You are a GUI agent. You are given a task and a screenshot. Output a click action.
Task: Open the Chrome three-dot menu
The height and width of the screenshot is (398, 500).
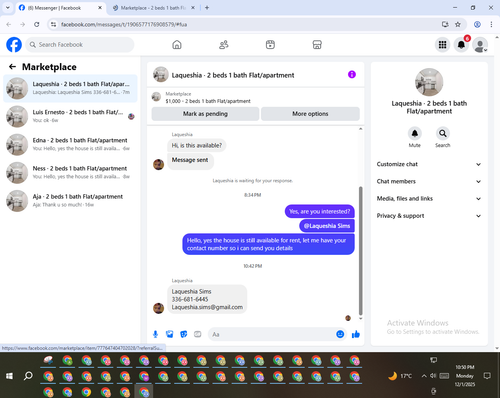[x=491, y=24]
